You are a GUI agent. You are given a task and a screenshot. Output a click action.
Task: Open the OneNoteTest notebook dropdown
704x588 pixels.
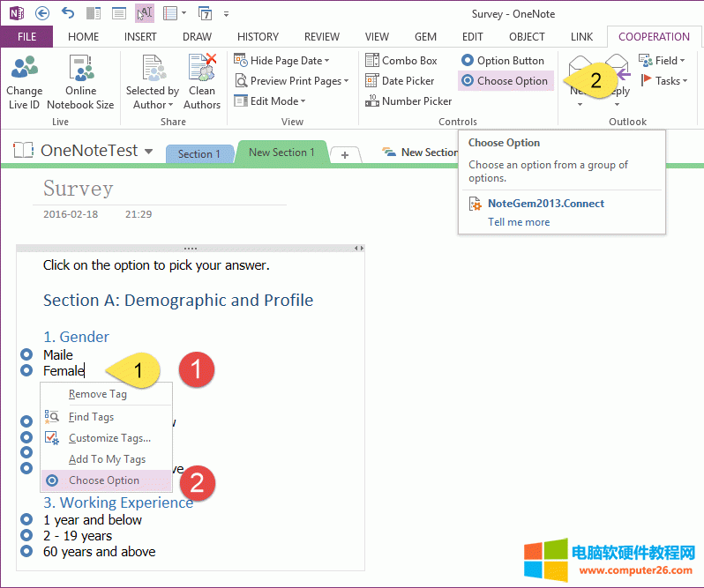click(148, 151)
